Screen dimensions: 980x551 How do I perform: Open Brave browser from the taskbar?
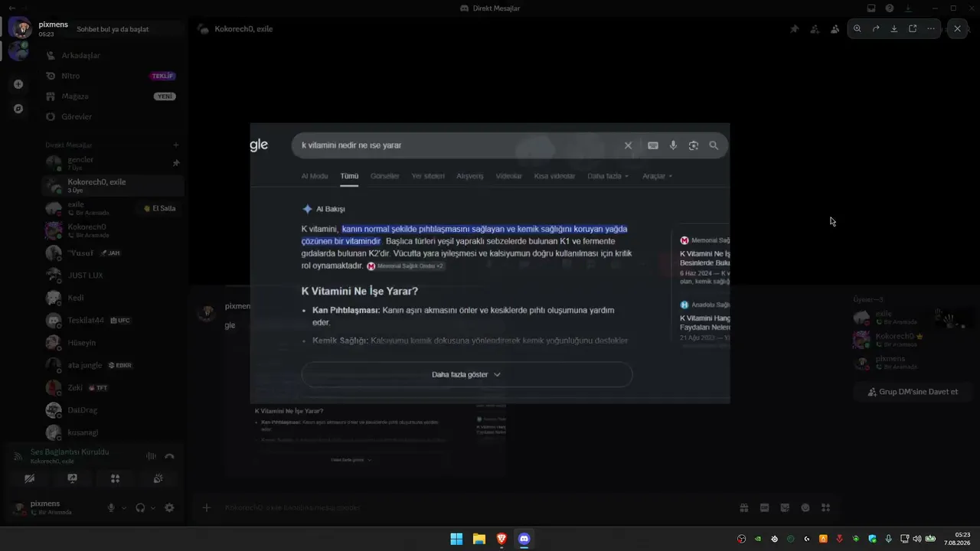click(501, 539)
